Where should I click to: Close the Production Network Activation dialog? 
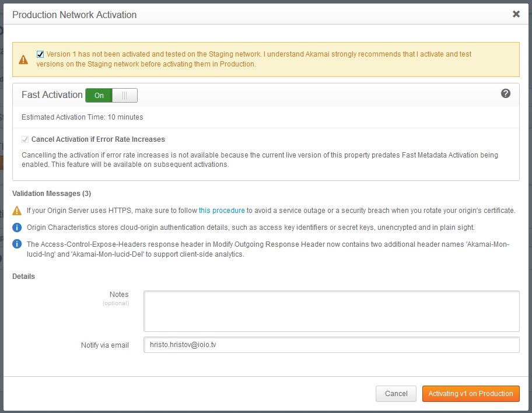pos(516,14)
